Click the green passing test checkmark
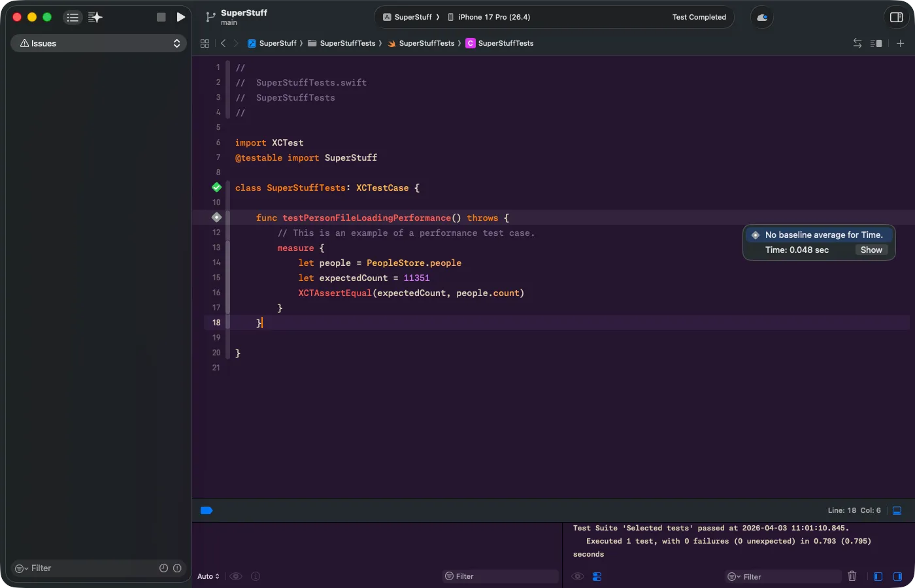The image size is (915, 588). 216,188
